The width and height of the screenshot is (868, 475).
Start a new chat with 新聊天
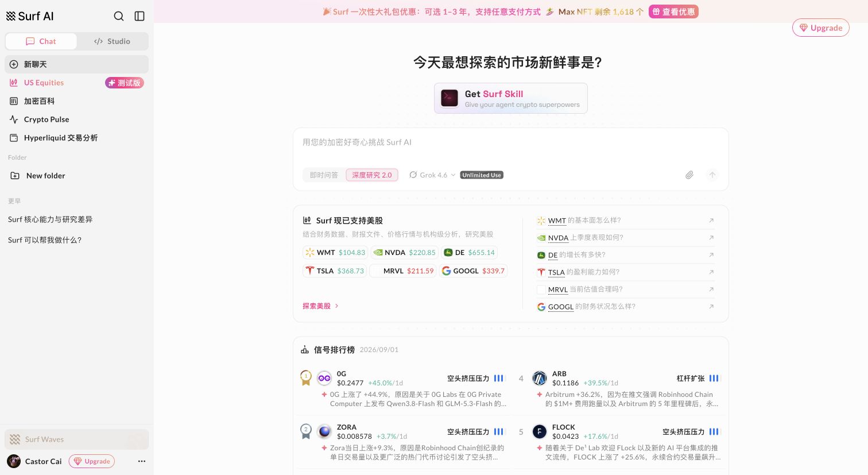click(x=76, y=64)
